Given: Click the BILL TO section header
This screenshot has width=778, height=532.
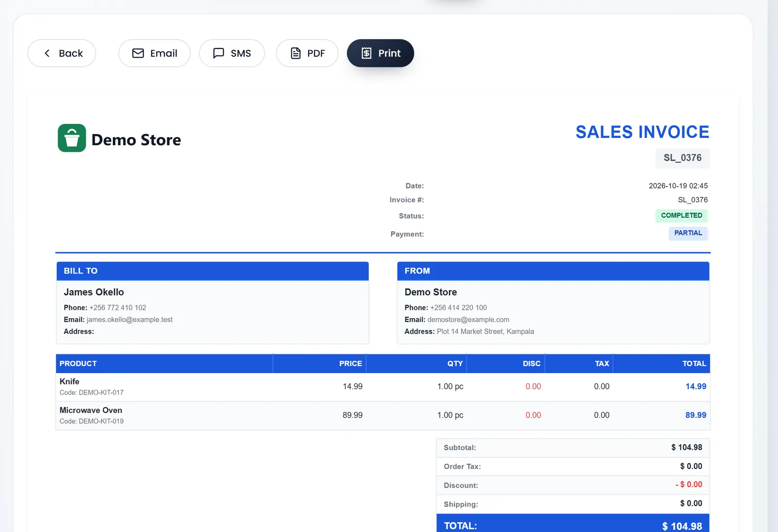Looking at the screenshot, I should (212, 271).
